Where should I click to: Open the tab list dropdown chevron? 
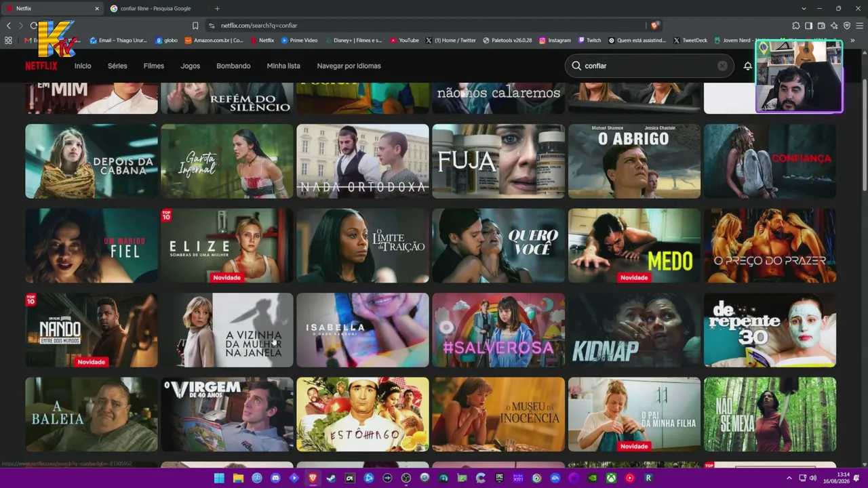coord(804,9)
